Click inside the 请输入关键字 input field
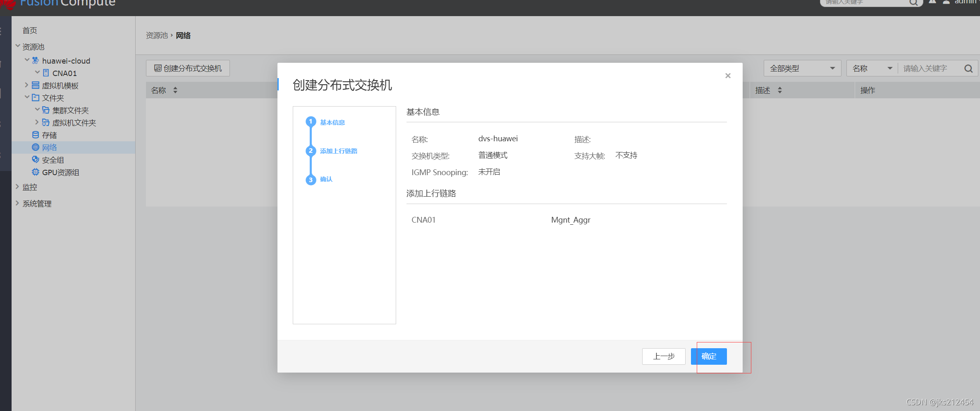Image resolution: width=980 pixels, height=411 pixels. tap(926, 68)
